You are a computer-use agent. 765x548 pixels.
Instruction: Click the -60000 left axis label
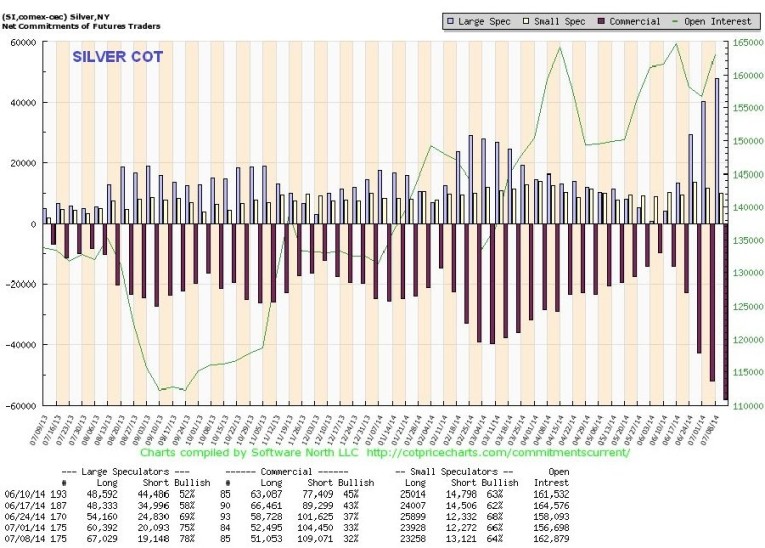pyautogui.click(x=19, y=406)
